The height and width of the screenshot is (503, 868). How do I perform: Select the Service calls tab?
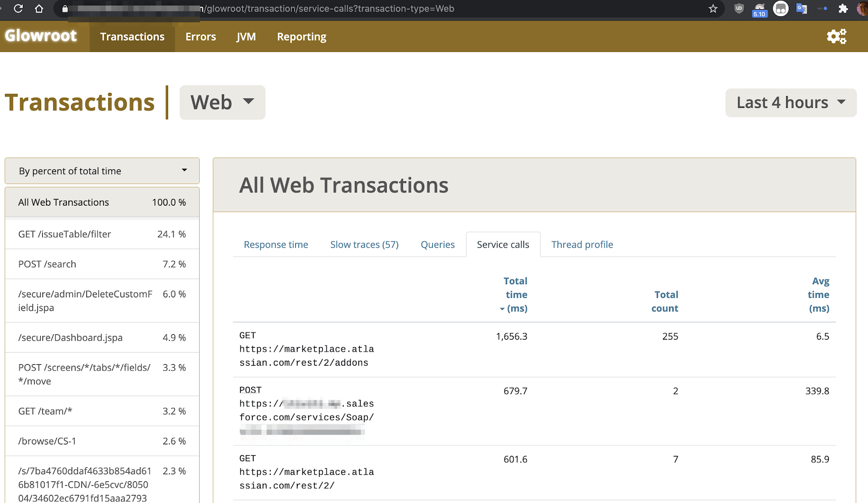coord(503,245)
